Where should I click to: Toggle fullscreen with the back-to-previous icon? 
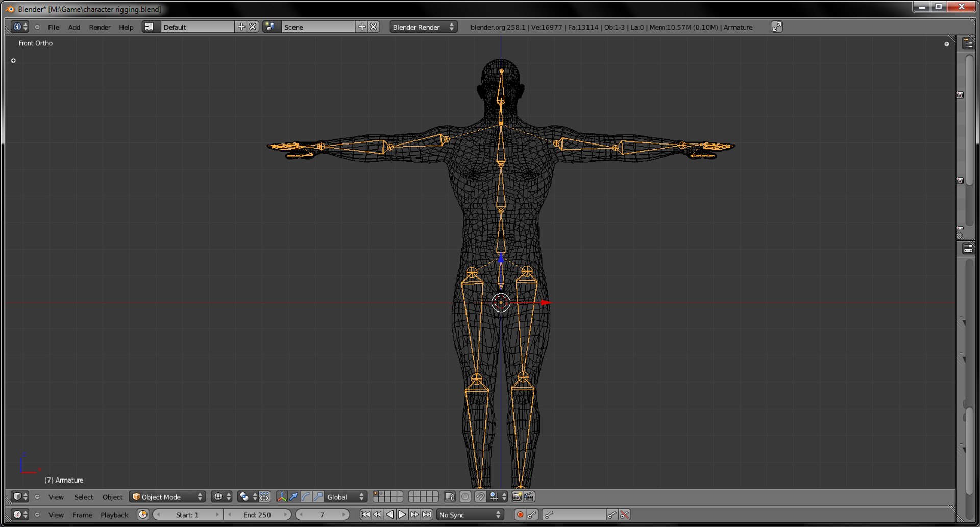[x=776, y=27]
